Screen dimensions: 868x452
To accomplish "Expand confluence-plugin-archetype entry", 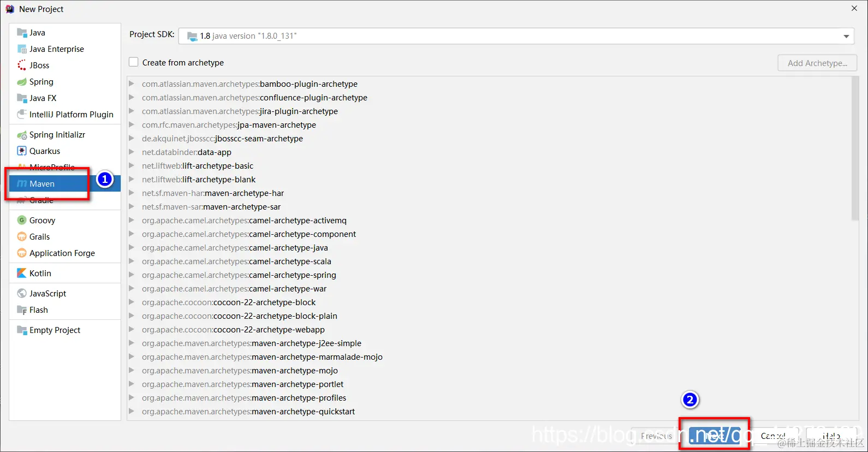I will click(131, 98).
